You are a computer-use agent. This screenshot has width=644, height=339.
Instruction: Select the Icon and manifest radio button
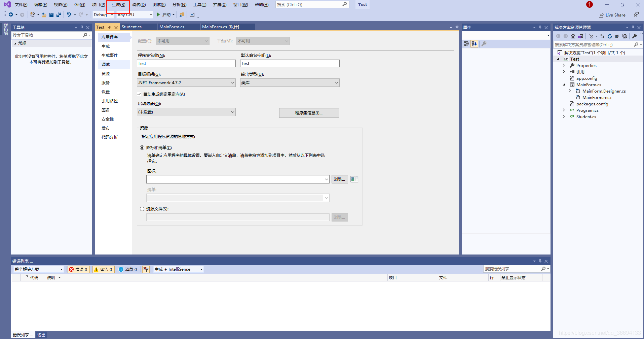142,148
